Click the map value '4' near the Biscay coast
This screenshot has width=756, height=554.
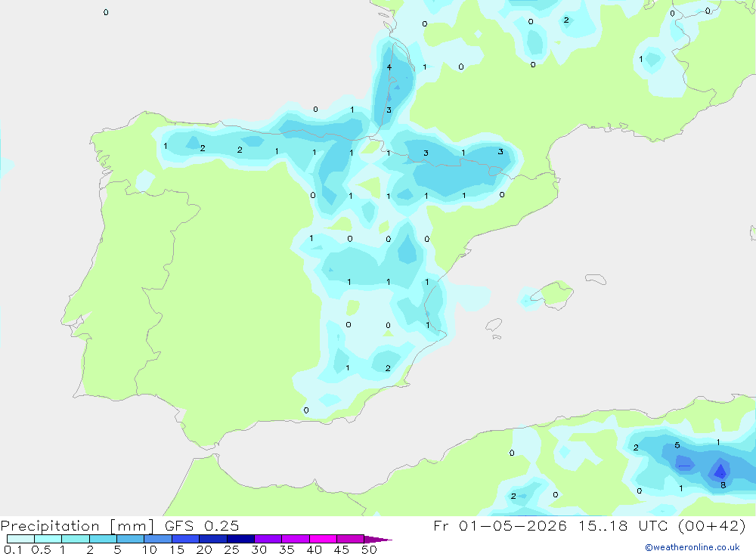(x=389, y=67)
